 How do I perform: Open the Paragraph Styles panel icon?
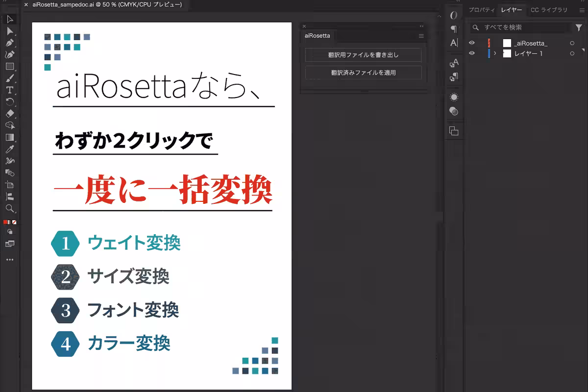coord(454,77)
